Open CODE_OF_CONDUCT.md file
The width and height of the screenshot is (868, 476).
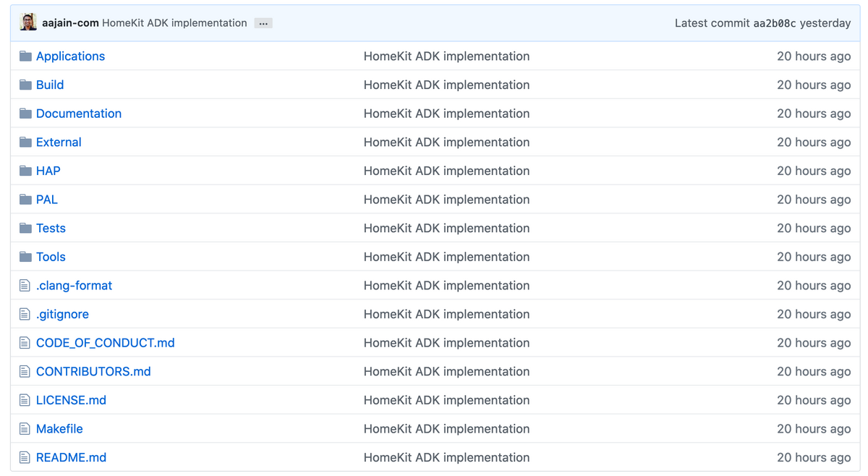(x=106, y=343)
